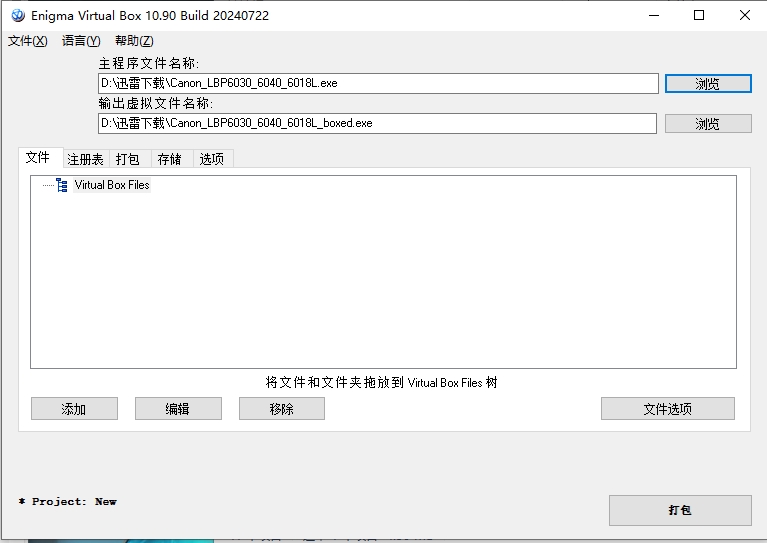Screen dimensions: 767x543
Task: Maximize the Enigma Virtual Box window
Action: coord(699,16)
